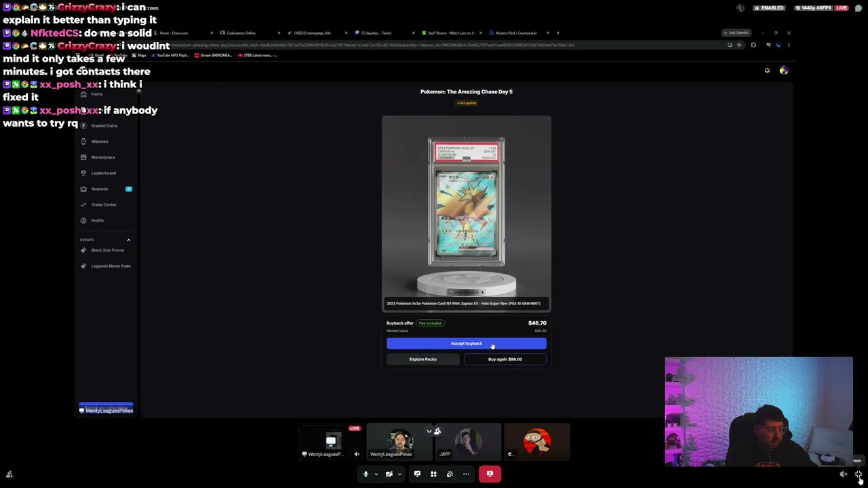Open the Profile person icon
Viewport: 868px width, 488px height.
[83, 220]
